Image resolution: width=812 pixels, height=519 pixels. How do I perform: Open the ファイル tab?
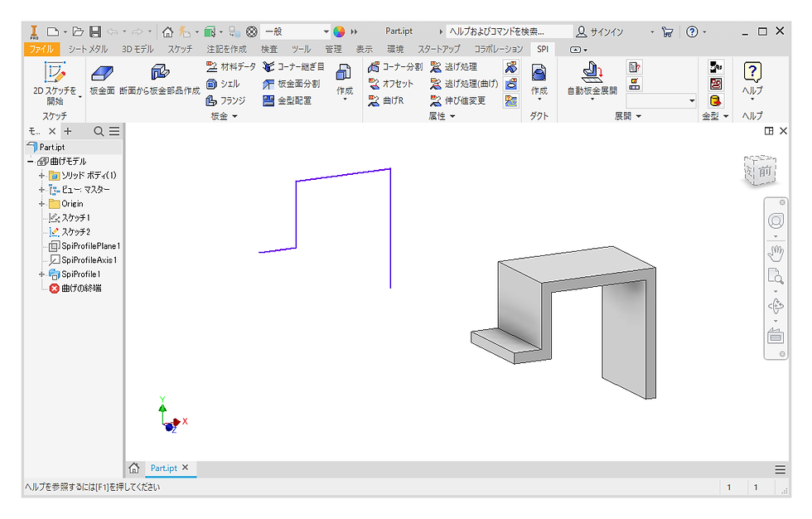(41, 49)
